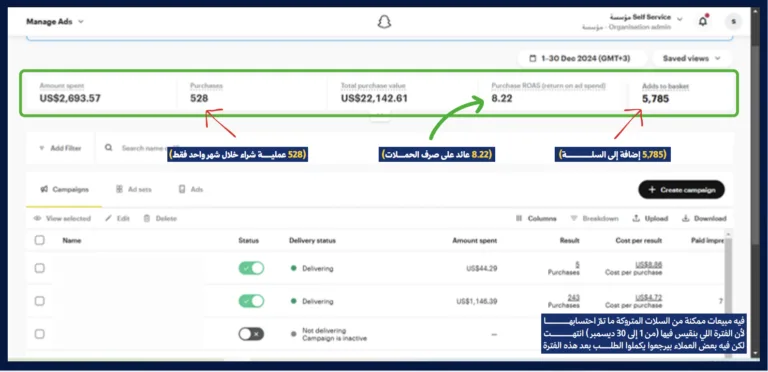Screen dimensions: 768x372
Task: Click the Create campaign button
Action: [681, 189]
